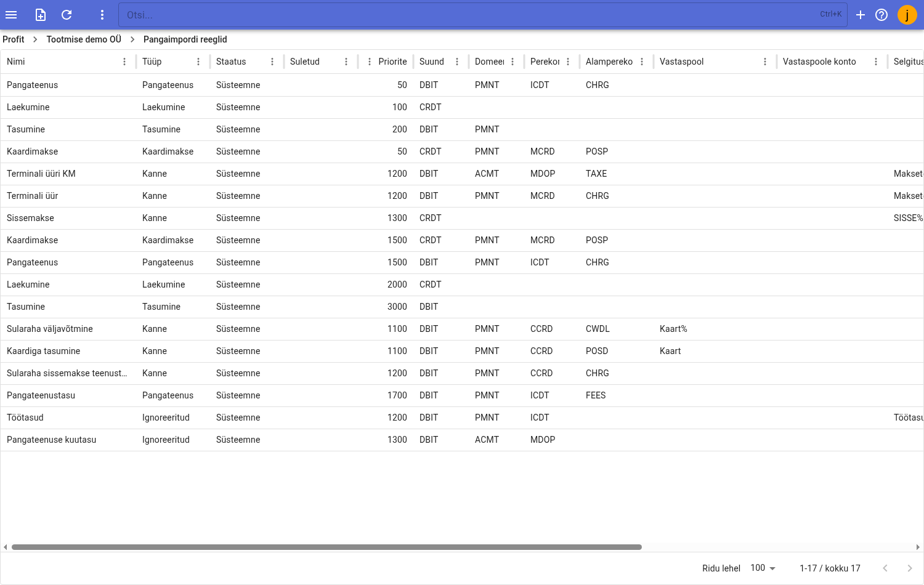Open rows per page dropdown
The image size is (924, 585).
point(763,568)
